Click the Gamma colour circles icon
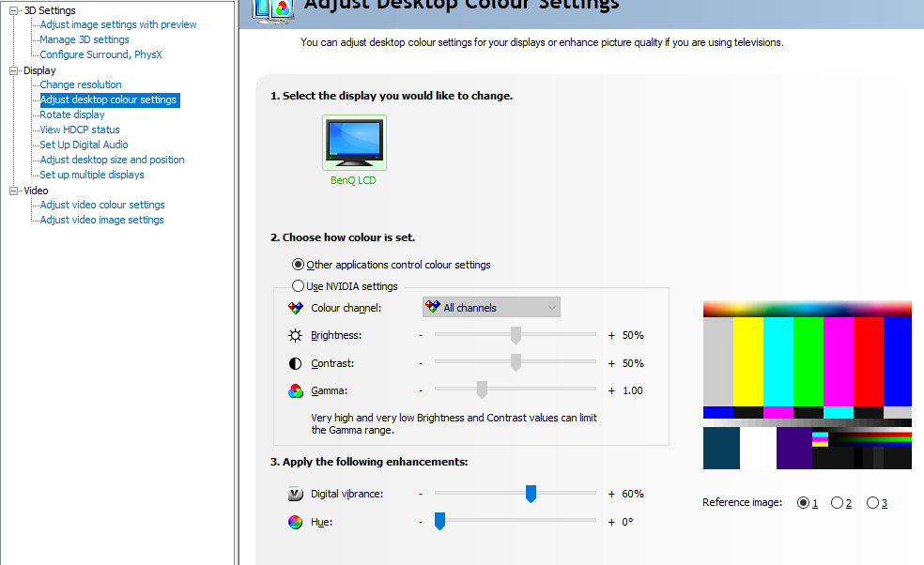924x565 pixels. pos(295,390)
